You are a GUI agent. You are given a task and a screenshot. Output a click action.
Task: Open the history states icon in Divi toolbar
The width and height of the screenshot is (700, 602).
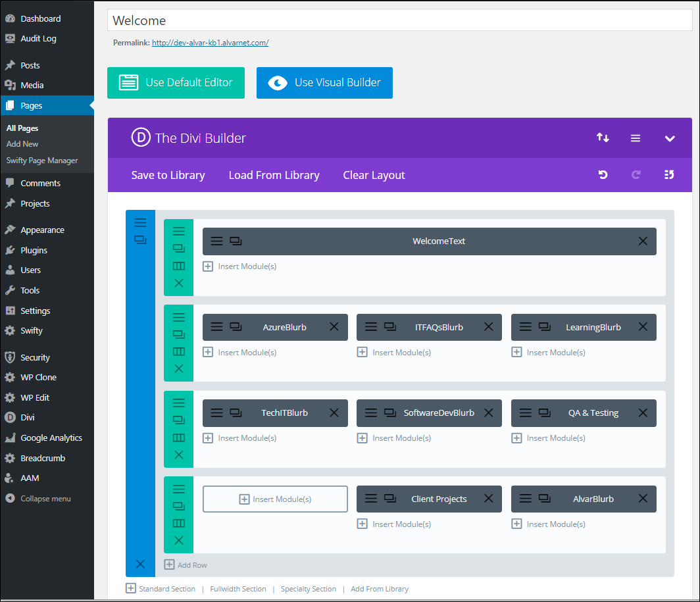pyautogui.click(x=668, y=174)
